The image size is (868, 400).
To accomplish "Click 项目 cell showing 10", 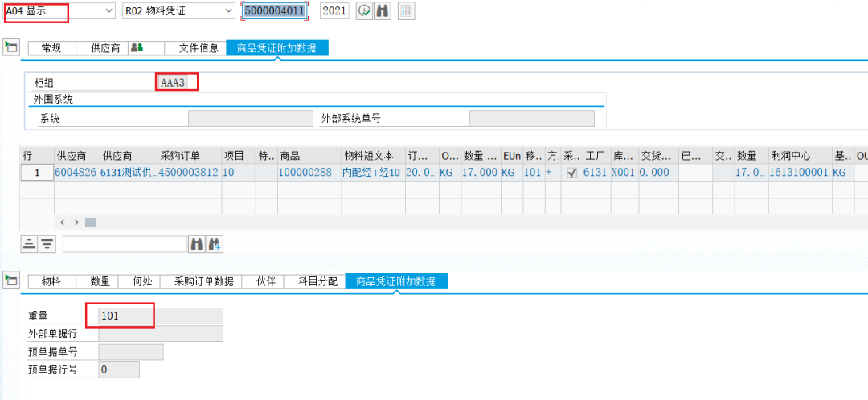I will [x=240, y=173].
